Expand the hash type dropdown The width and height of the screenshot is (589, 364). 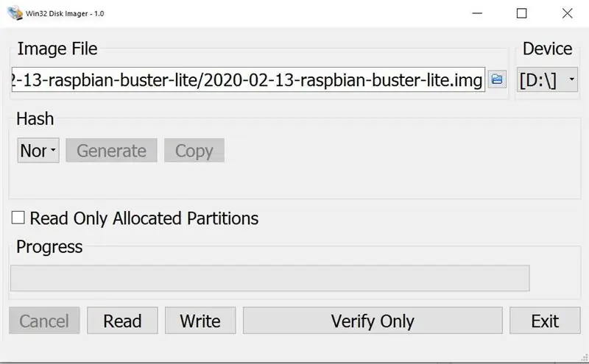[x=38, y=151]
